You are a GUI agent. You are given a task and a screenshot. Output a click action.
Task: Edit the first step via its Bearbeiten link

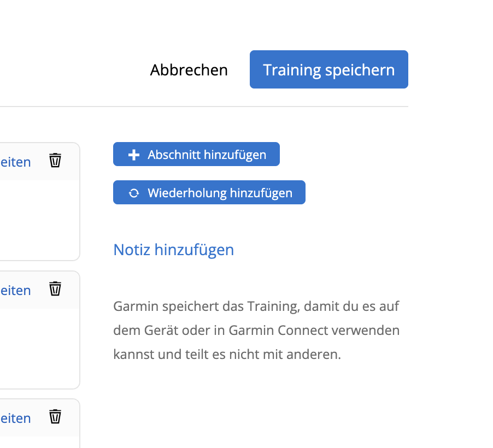[x=15, y=162]
